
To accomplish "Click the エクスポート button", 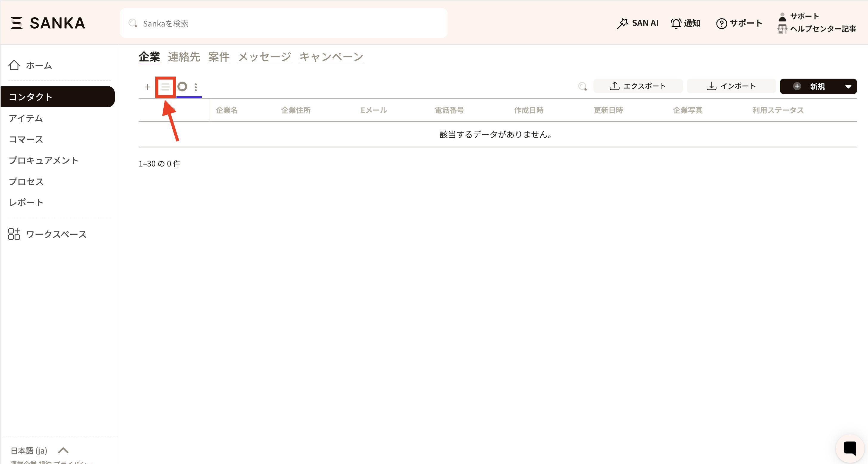I will [x=638, y=86].
